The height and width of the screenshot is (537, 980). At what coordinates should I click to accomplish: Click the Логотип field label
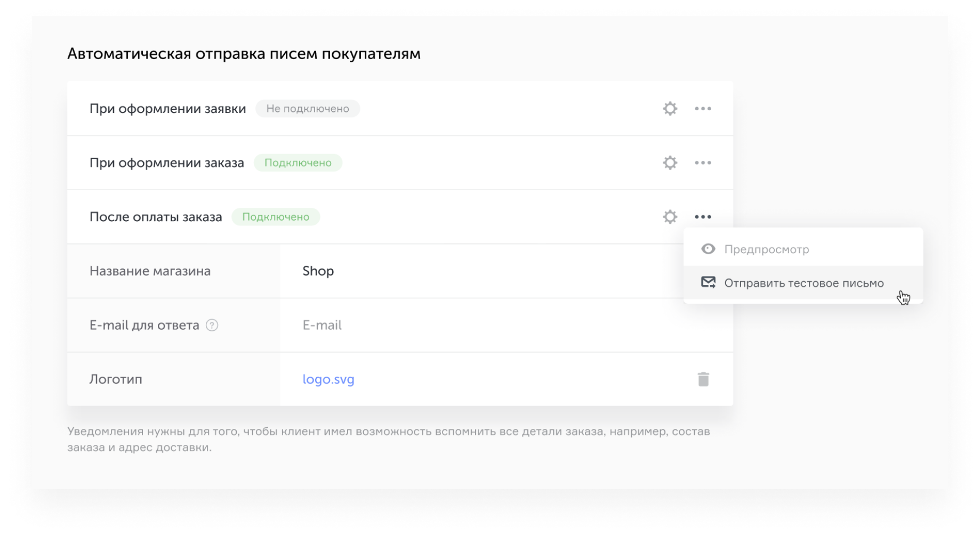pos(116,379)
